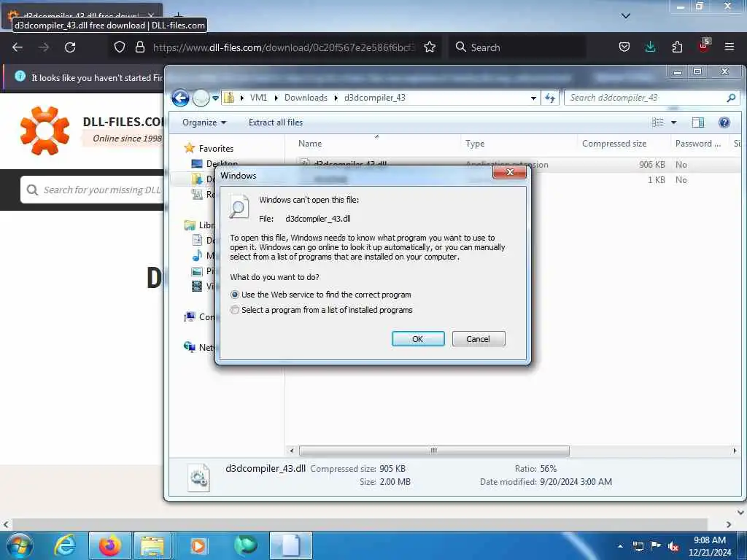Open the Firefox list all tabs chevron
The width and height of the screenshot is (747, 560).
tap(626, 16)
